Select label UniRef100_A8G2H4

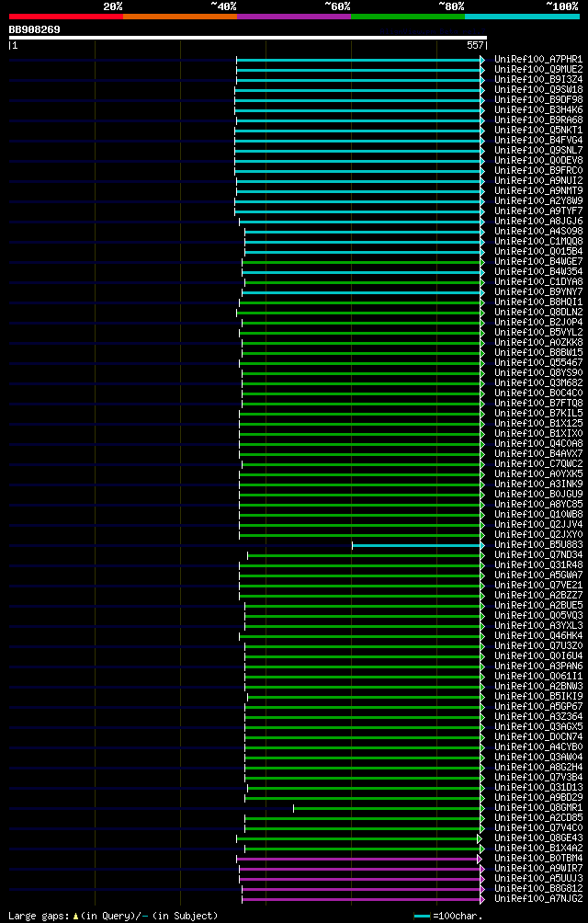(538, 768)
